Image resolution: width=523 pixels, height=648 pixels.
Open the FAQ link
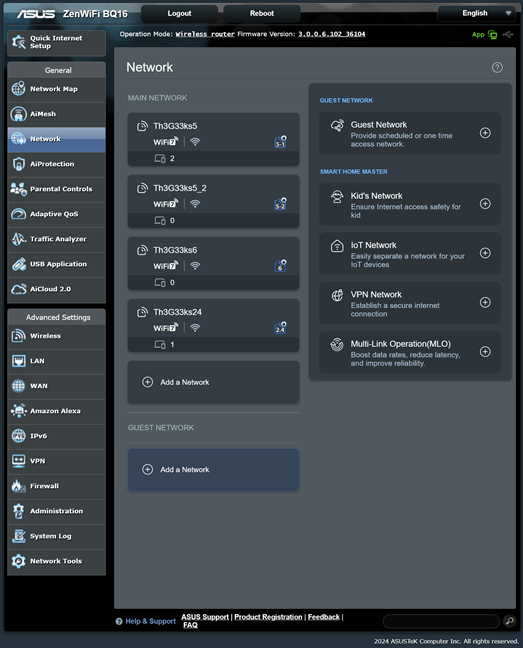[190, 625]
